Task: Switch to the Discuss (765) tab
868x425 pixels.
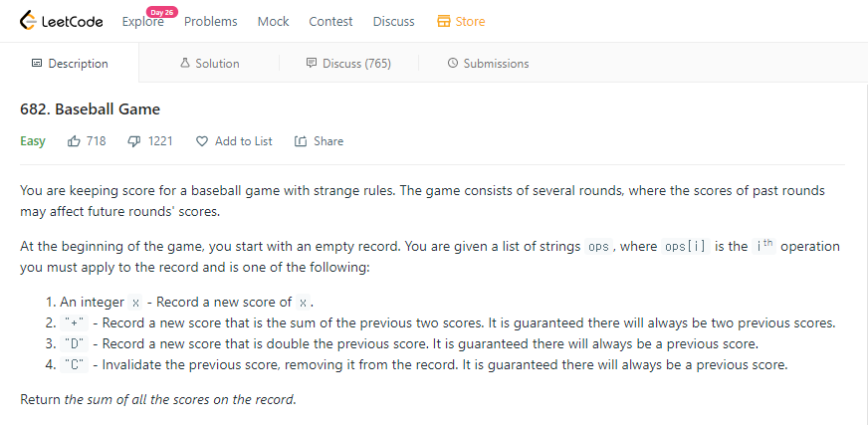Action: [x=356, y=64]
